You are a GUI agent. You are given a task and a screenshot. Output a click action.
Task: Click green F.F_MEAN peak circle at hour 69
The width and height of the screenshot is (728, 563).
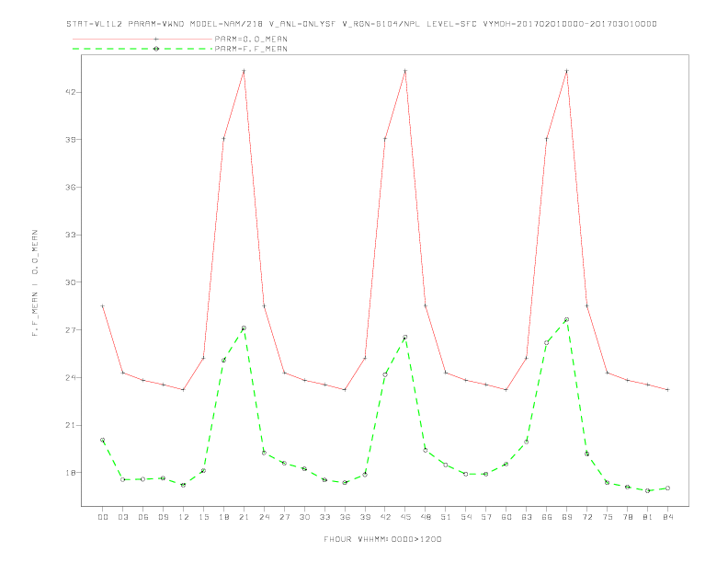click(567, 319)
